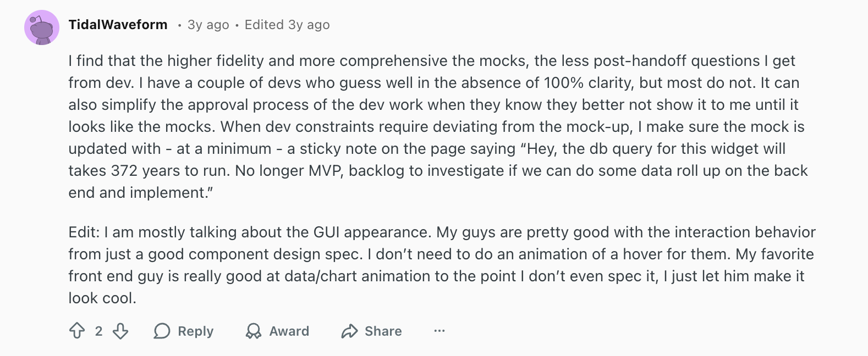This screenshot has width=868, height=356.
Task: Click the Reply speech bubble icon
Action: coord(162,331)
